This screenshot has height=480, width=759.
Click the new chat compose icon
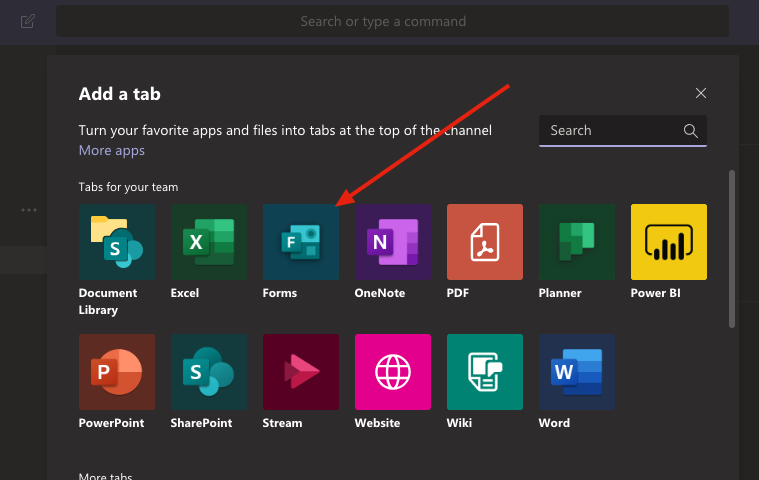click(x=28, y=21)
